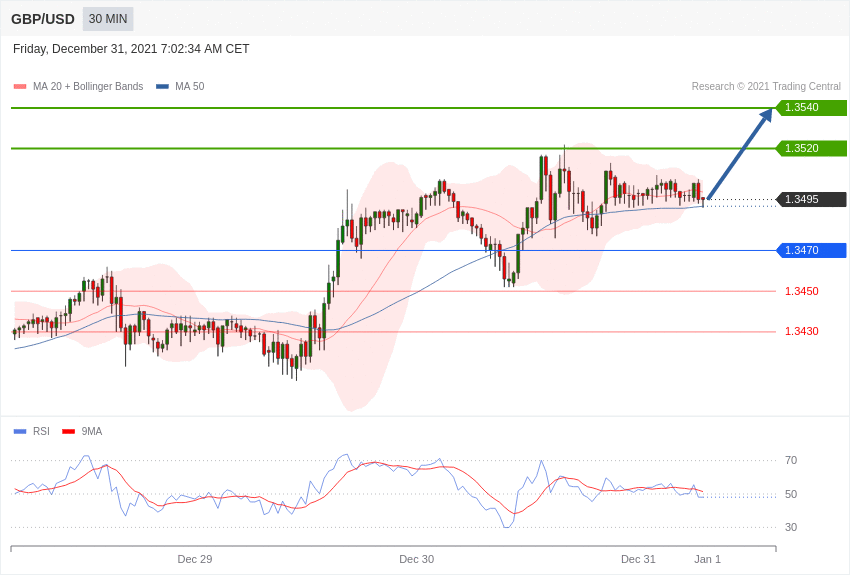The width and height of the screenshot is (850, 576).
Task: Click the 9MA legend label
Action: click(92, 431)
